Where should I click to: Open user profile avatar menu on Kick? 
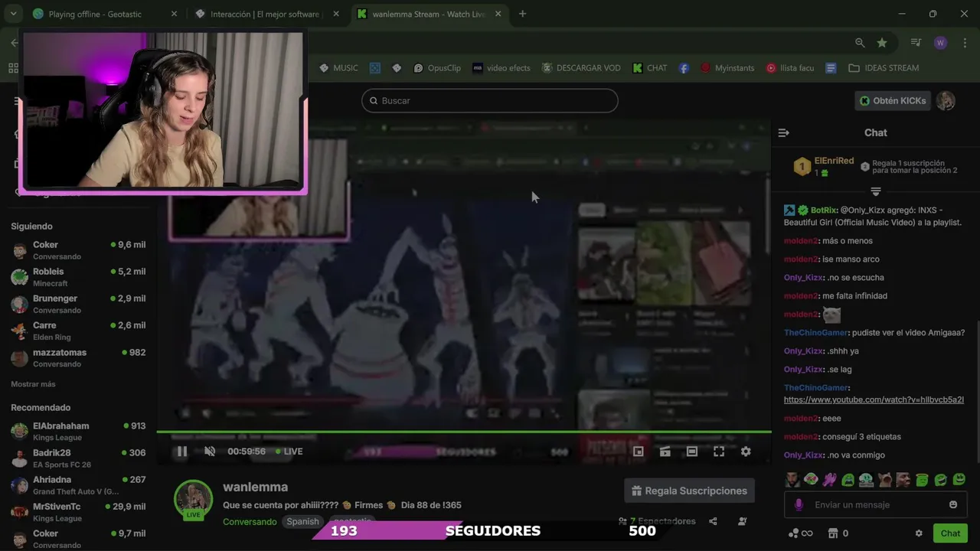pyautogui.click(x=946, y=100)
